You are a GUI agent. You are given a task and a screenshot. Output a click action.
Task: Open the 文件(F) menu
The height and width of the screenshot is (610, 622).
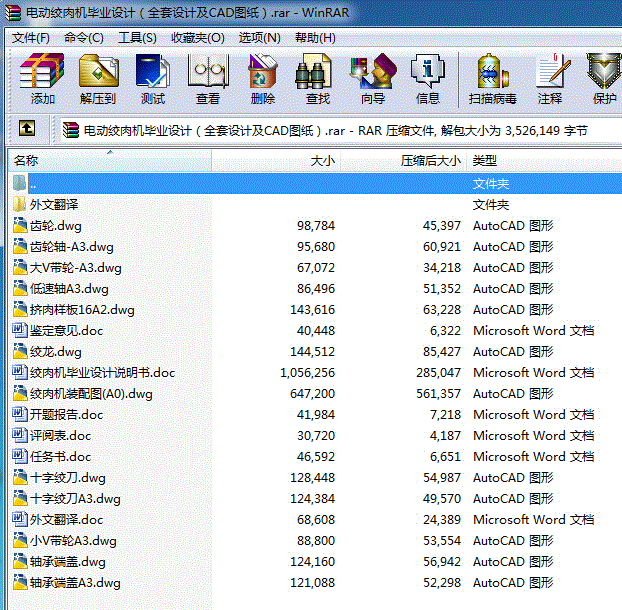click(31, 38)
